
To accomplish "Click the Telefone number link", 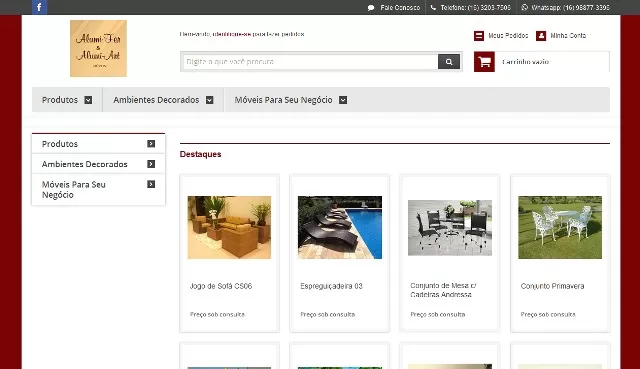I will coord(476,8).
